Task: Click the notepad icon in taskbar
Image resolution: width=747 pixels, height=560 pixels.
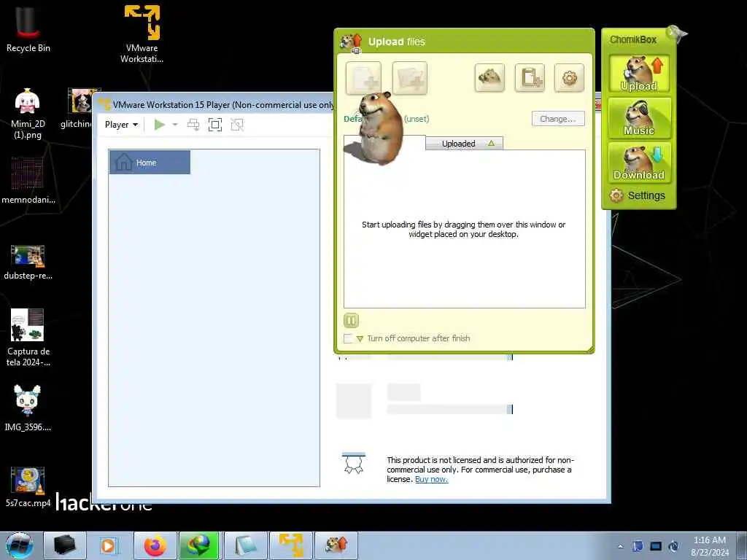Action: 246,545
